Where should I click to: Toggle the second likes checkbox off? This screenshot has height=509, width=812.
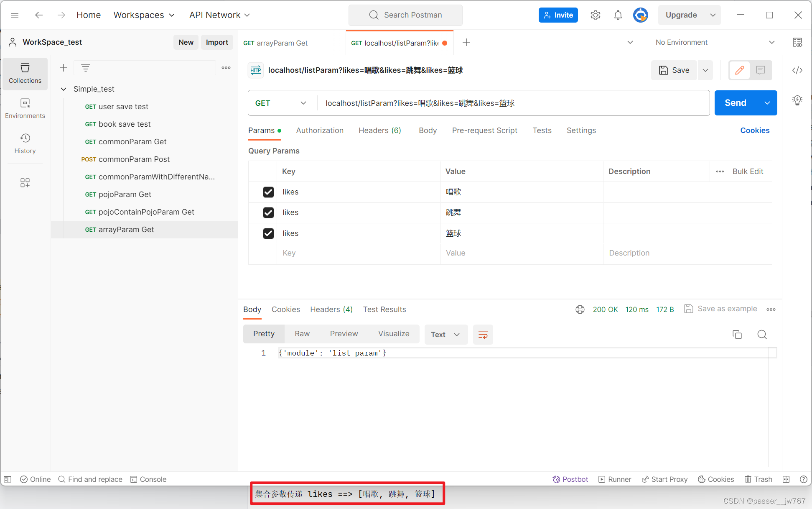[268, 212]
